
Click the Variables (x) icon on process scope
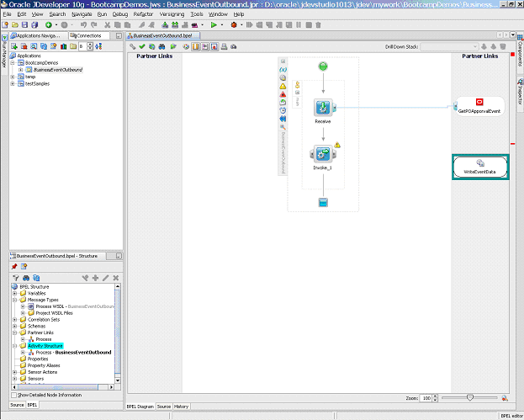283,70
